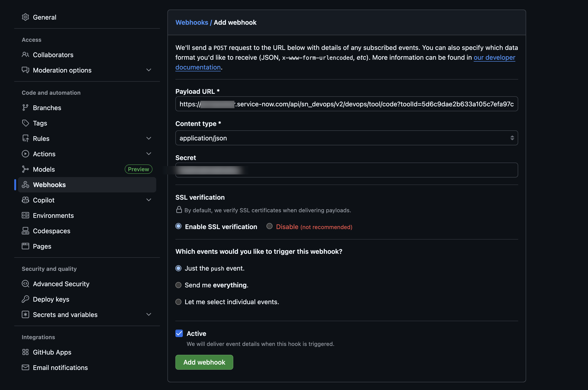The image size is (588, 390).
Task: Expand Secrets and variables chevron
Action: [x=149, y=315]
